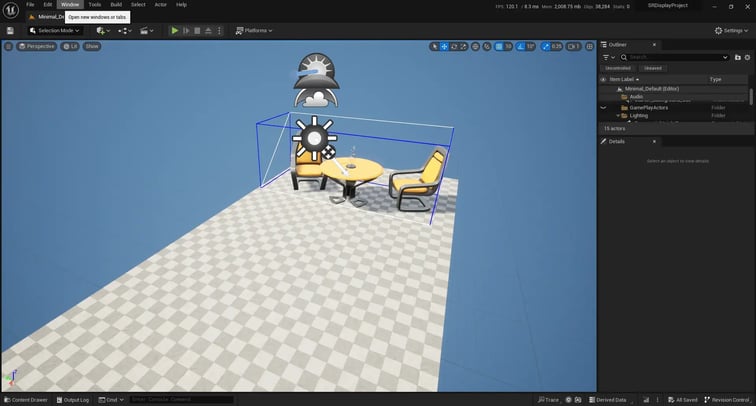The height and width of the screenshot is (406, 756).
Task: Toggle grid snapping icon
Action: point(499,46)
